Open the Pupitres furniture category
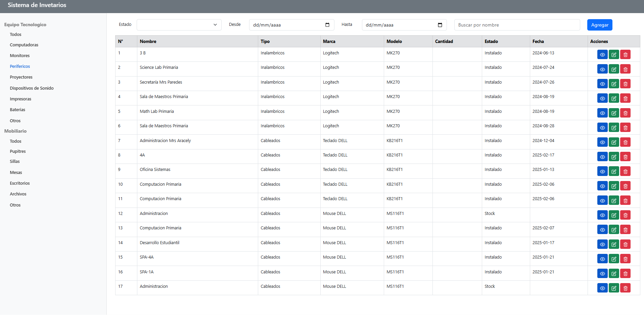The image size is (644, 315). click(x=18, y=151)
